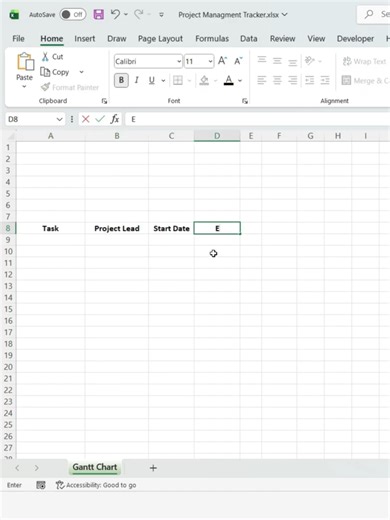
Task: Open the Formulas tab
Action: (x=212, y=39)
